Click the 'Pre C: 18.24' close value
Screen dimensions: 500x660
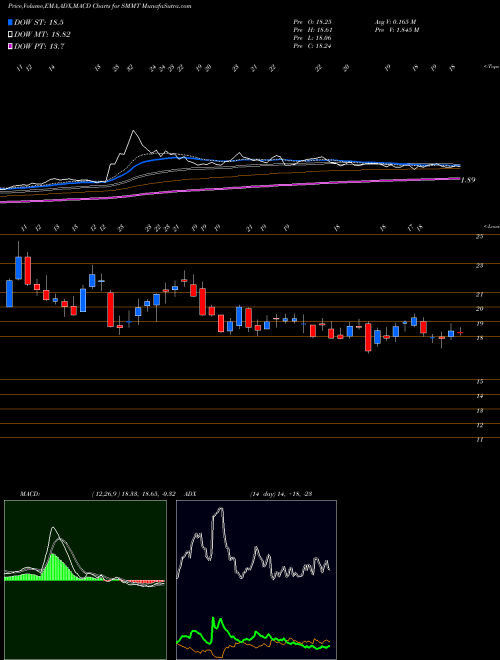click(x=312, y=46)
